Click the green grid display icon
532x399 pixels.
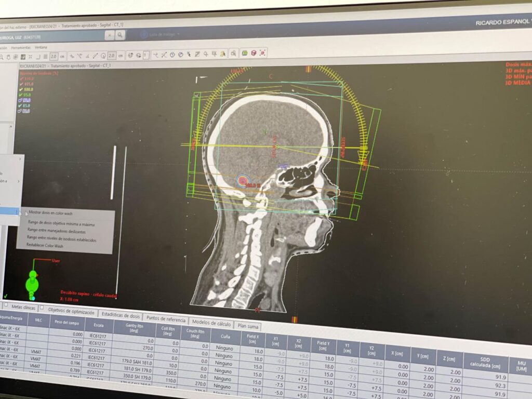tap(244, 53)
